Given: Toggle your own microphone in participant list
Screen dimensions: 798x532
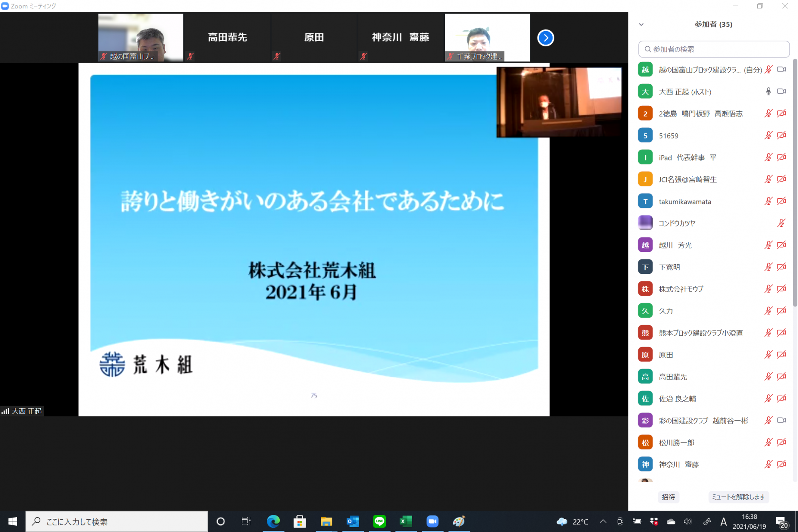Looking at the screenshot, I should point(768,69).
